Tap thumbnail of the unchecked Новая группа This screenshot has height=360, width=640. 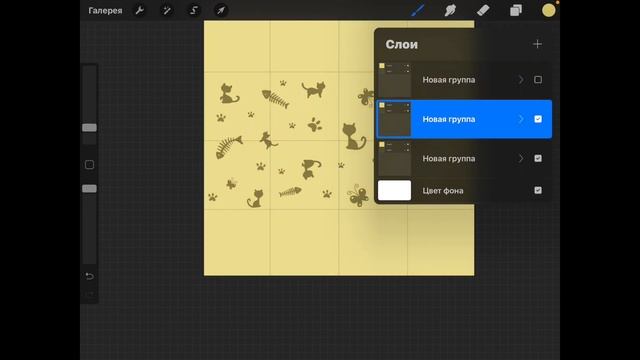[394, 80]
